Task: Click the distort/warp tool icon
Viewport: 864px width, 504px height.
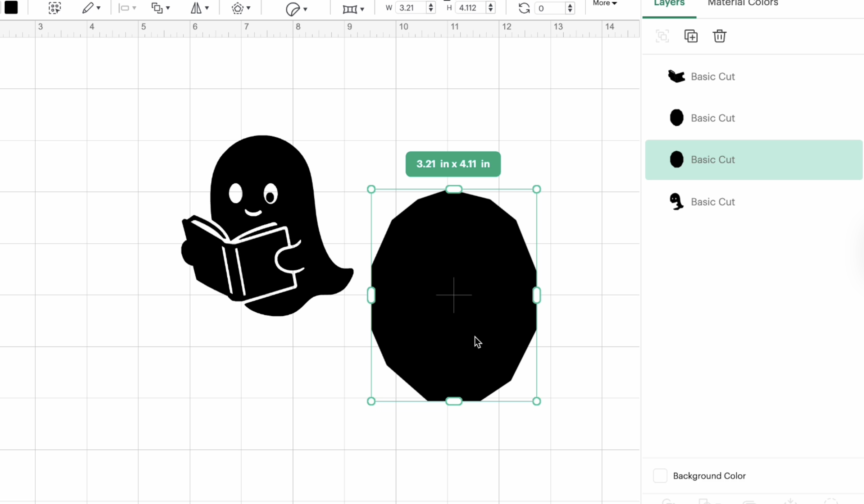Action: tap(351, 8)
